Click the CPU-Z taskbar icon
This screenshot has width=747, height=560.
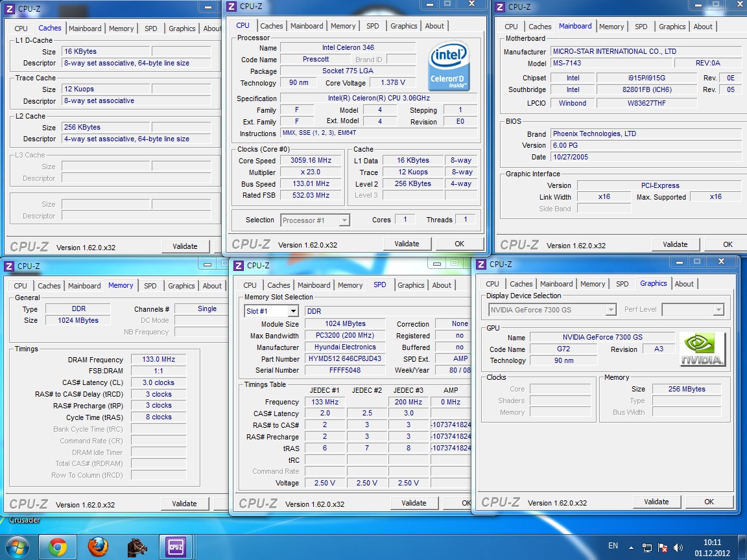pyautogui.click(x=176, y=548)
